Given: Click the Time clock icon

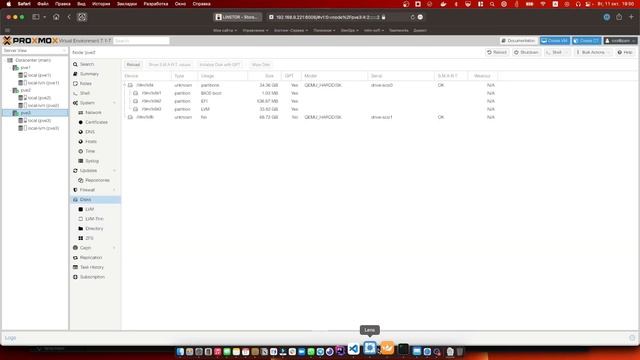Looking at the screenshot, I should [80, 151].
